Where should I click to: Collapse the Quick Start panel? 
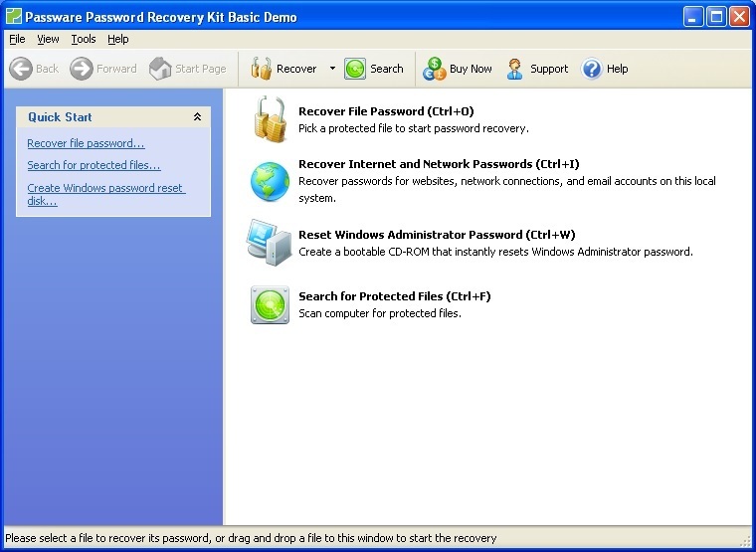[197, 116]
